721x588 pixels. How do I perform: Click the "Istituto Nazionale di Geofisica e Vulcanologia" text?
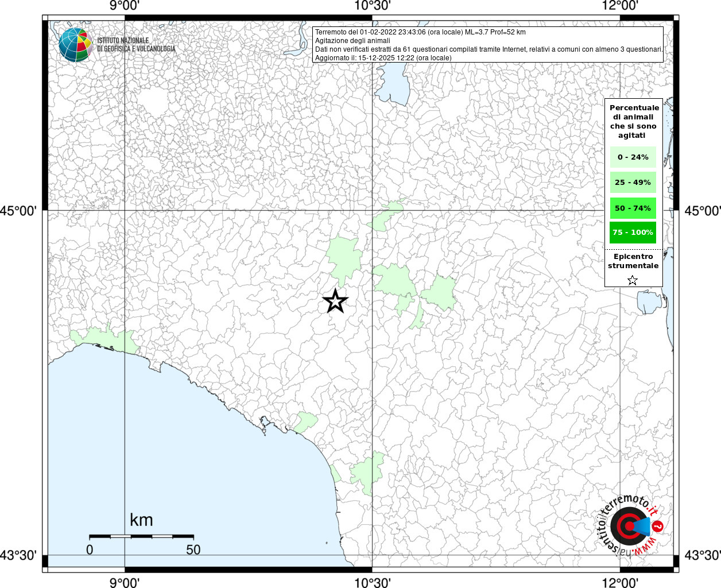coord(136,45)
